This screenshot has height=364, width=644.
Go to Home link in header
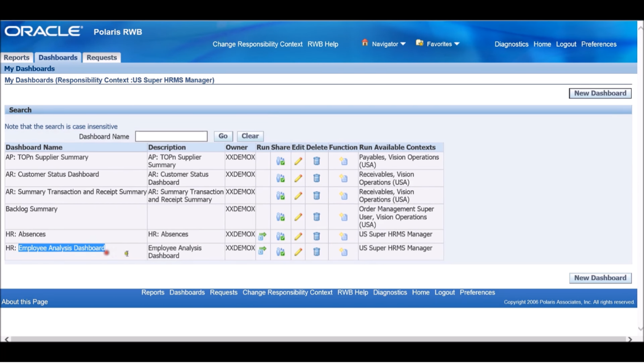pyautogui.click(x=542, y=44)
